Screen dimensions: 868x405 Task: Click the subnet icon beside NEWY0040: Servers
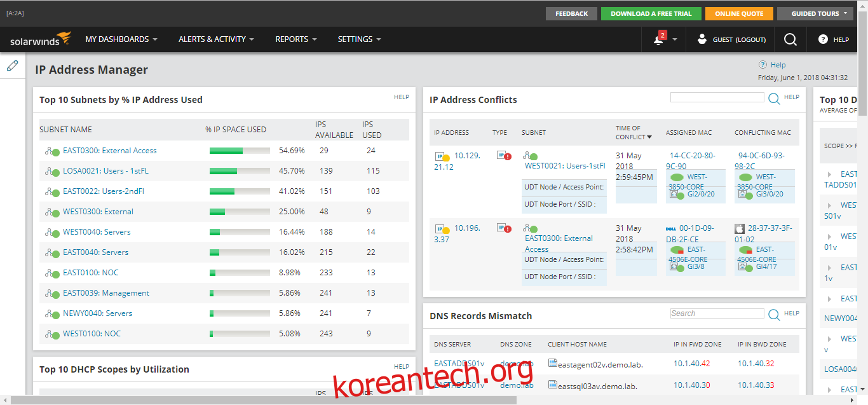click(52, 314)
